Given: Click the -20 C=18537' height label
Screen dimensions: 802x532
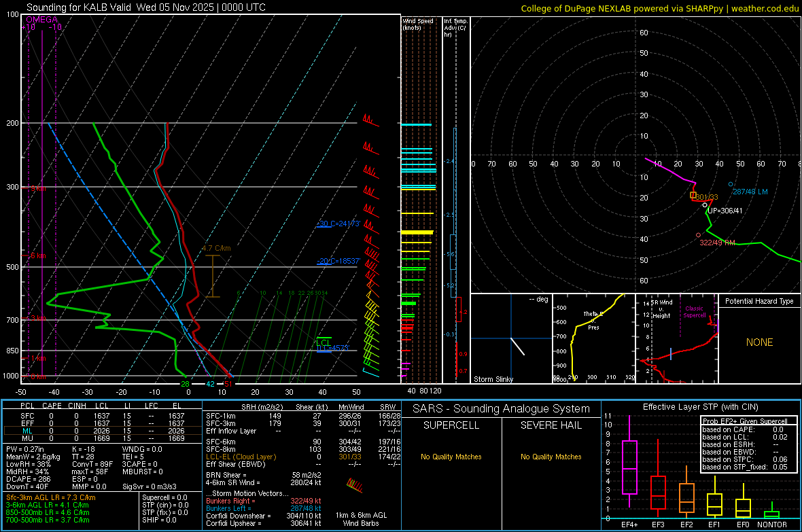Looking at the screenshot, I should [x=338, y=261].
